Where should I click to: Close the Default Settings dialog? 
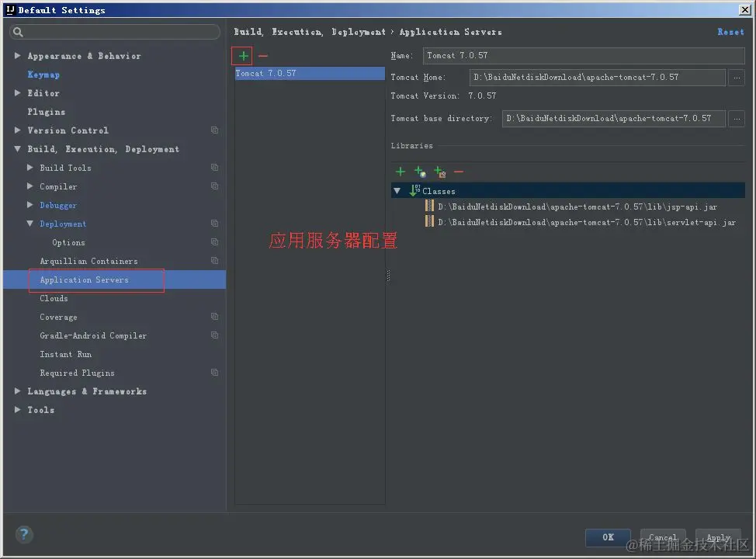pos(744,9)
